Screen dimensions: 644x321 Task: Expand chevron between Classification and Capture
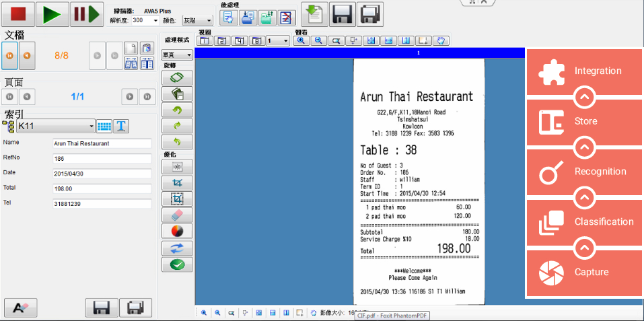click(x=586, y=248)
